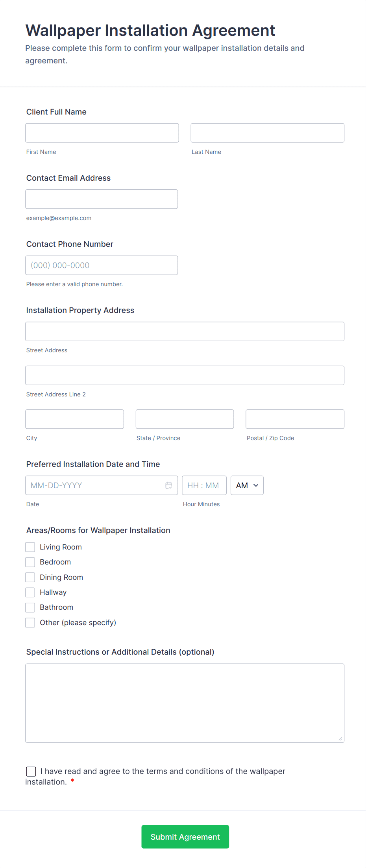Click the City input box

[x=74, y=419]
